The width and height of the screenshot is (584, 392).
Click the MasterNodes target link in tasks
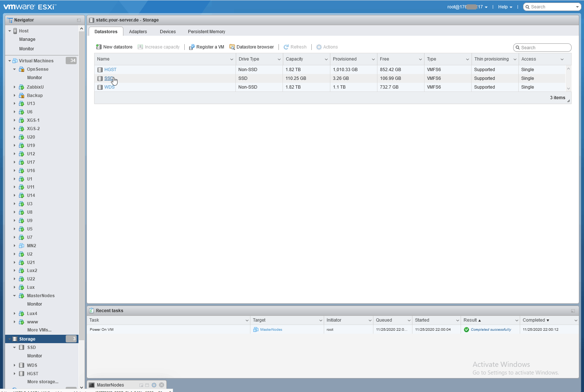click(x=271, y=330)
